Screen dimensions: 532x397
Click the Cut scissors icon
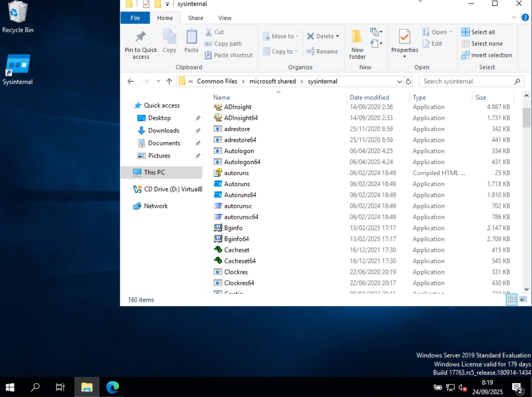tap(209, 32)
